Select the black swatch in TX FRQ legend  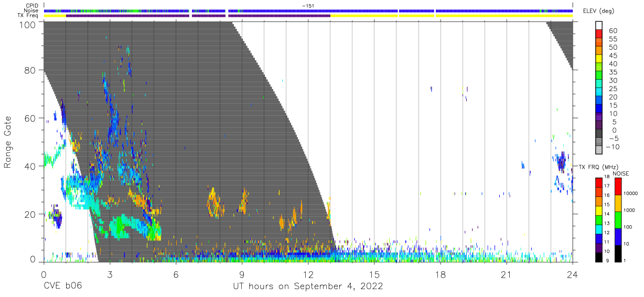point(598,257)
